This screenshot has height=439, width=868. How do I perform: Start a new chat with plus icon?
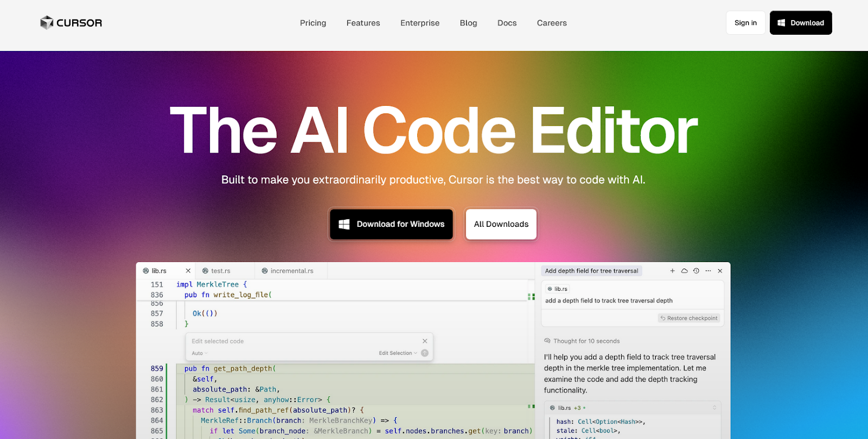pyautogui.click(x=672, y=271)
